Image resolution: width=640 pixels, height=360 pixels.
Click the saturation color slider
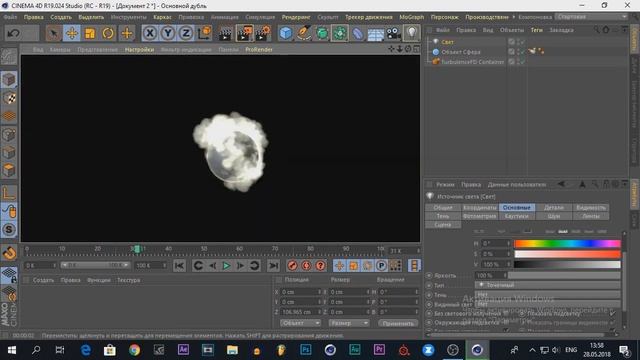tap(567, 254)
